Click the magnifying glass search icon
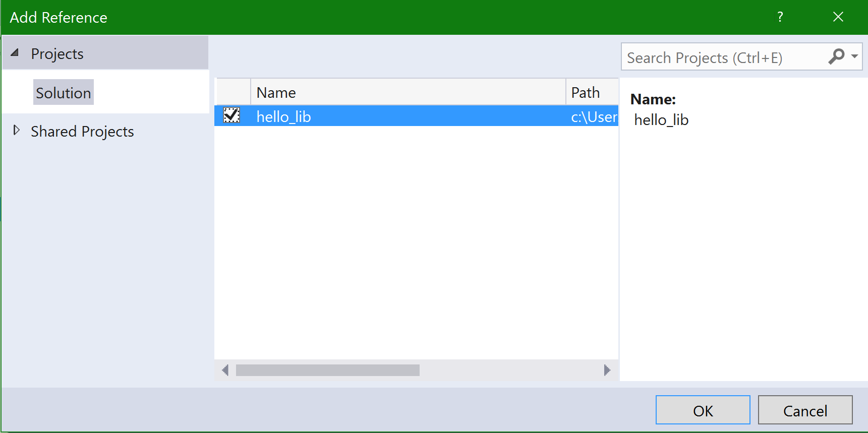 click(836, 56)
